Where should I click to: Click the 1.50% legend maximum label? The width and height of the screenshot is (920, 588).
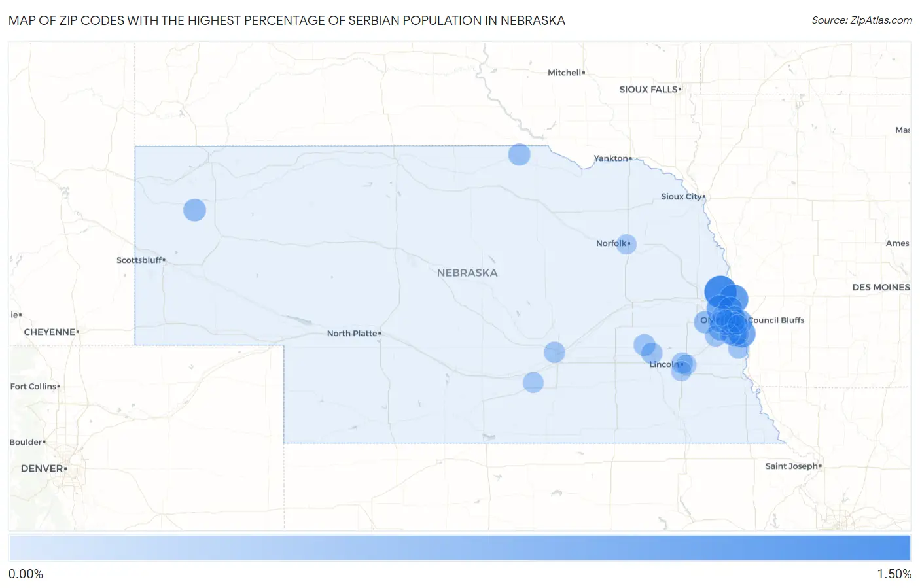pos(894,574)
